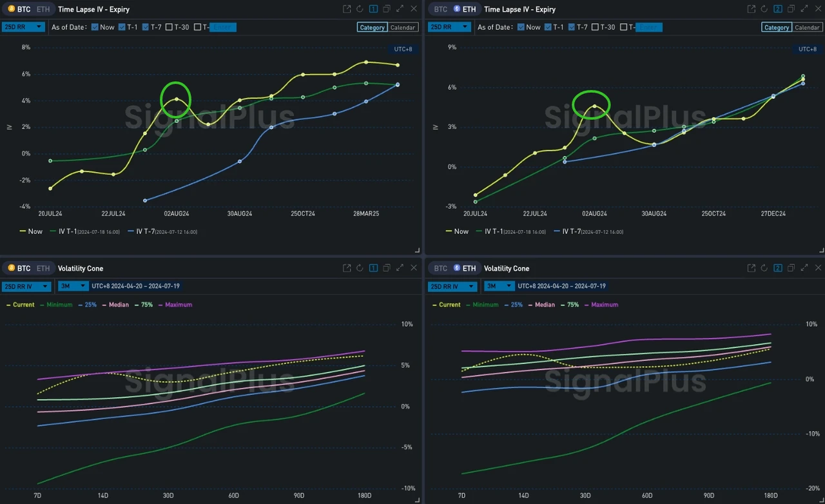Refresh the ETH Volatility Cone chart
This screenshot has height=504, width=825.
click(x=764, y=268)
